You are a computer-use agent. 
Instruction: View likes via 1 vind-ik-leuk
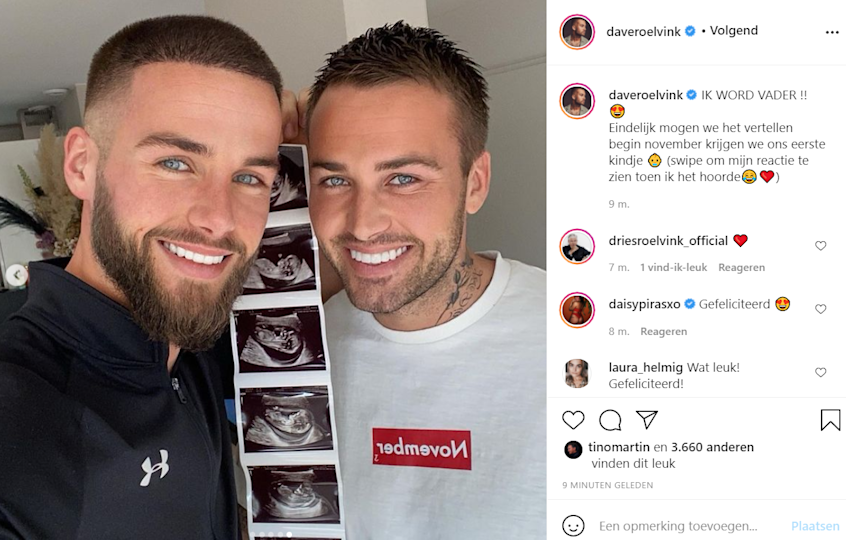673,268
